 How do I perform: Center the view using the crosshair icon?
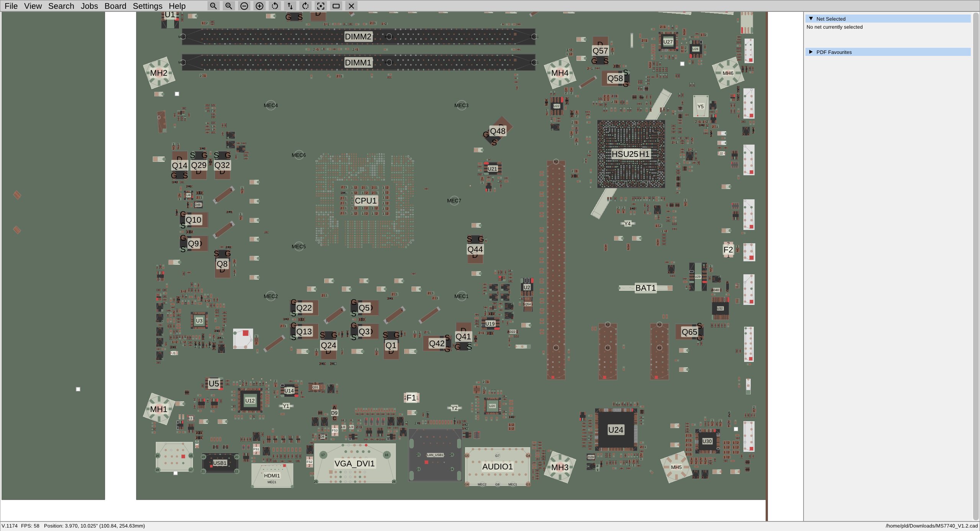(321, 6)
